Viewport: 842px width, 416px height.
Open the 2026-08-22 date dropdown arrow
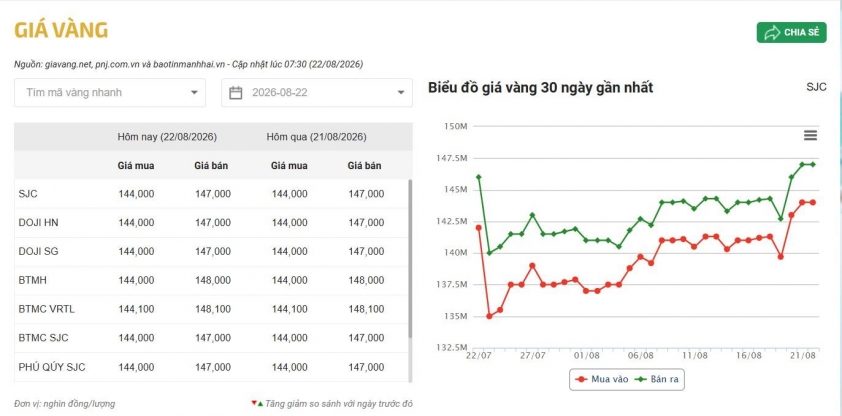401,93
